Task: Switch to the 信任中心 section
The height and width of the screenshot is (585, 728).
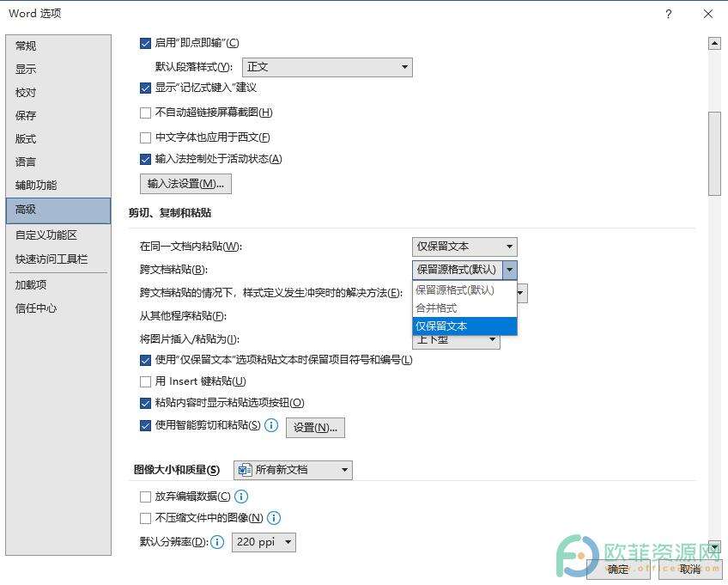Action: 36,308
